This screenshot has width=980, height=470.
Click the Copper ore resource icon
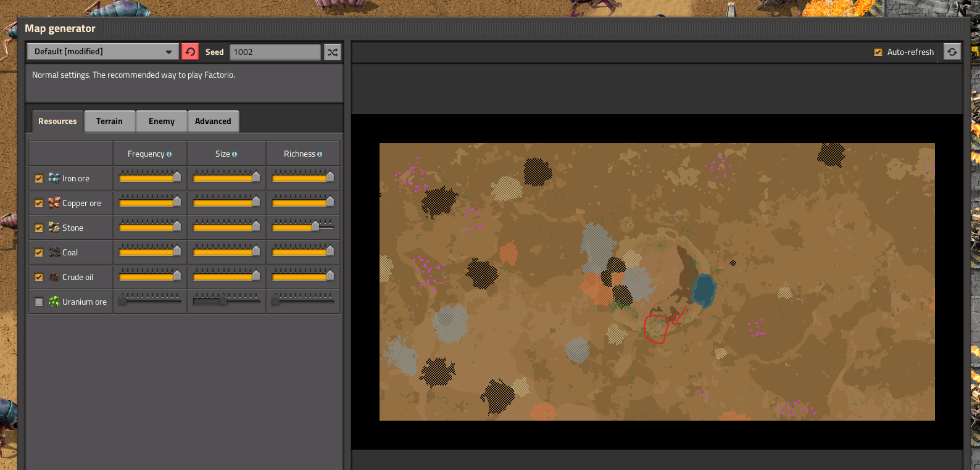(x=54, y=203)
